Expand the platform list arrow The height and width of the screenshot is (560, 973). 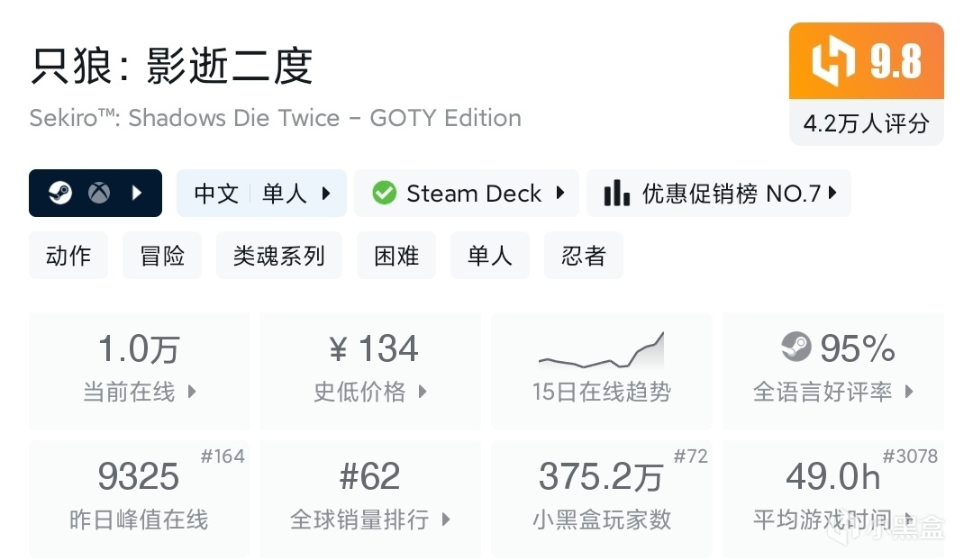point(137,193)
